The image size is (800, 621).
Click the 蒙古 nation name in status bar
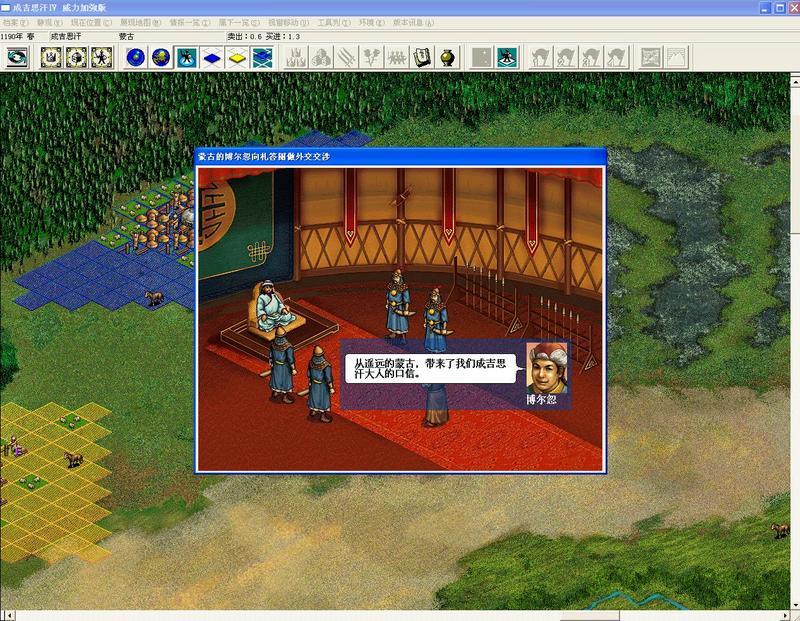127,36
